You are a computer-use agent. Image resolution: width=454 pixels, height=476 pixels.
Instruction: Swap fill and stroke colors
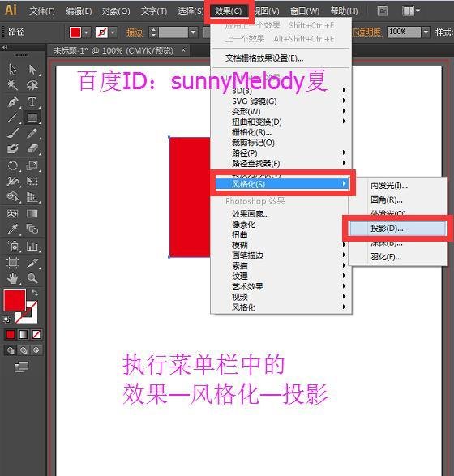click(35, 293)
